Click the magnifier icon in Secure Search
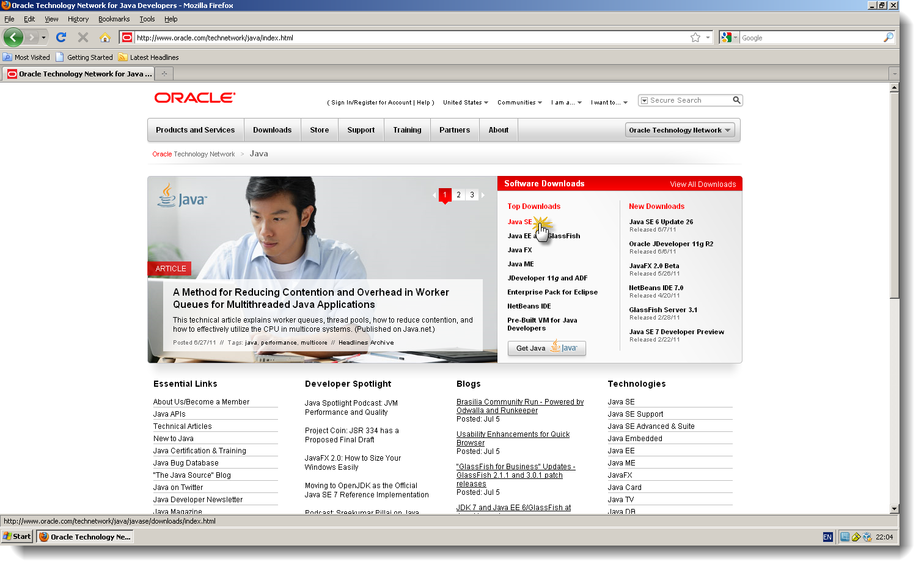The width and height of the screenshot is (924, 570). pos(736,100)
